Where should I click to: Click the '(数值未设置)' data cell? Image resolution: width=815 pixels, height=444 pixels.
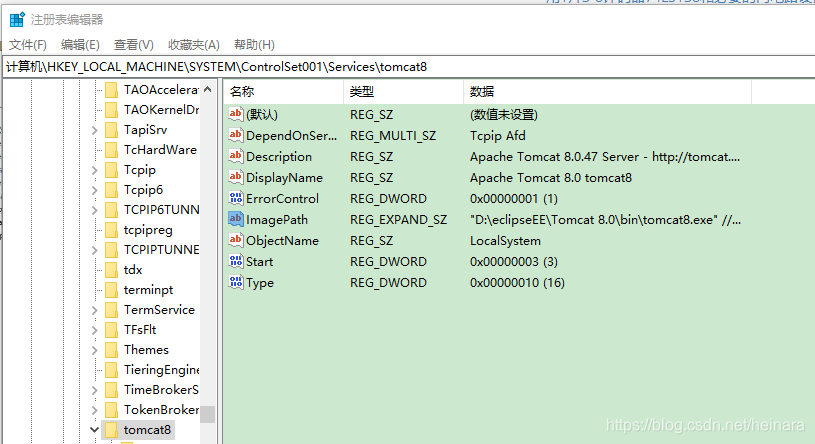pos(504,114)
